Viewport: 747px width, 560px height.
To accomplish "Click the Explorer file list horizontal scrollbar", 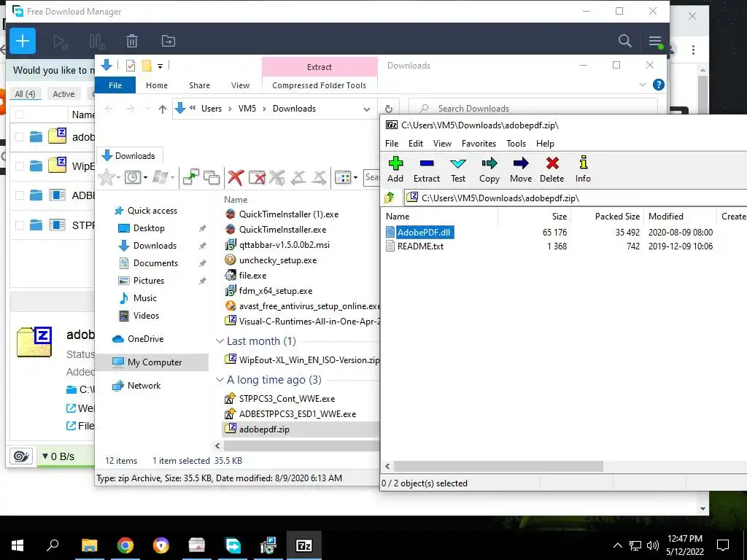I will click(x=301, y=446).
